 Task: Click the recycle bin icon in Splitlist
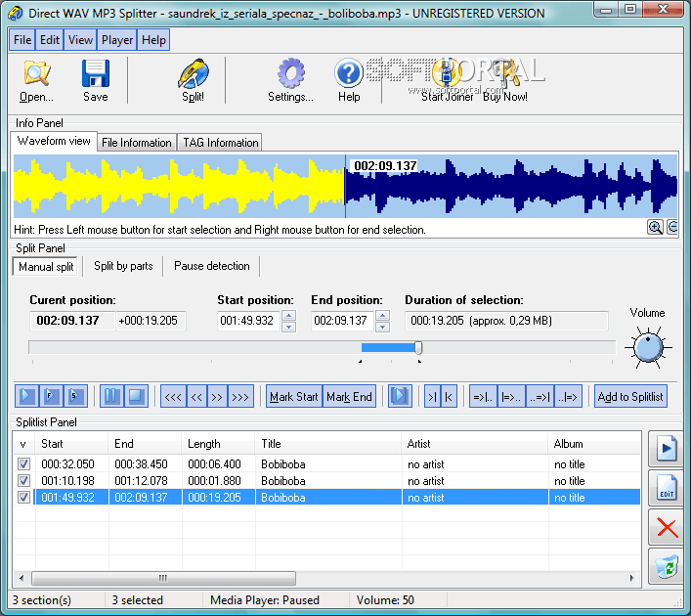point(666,566)
